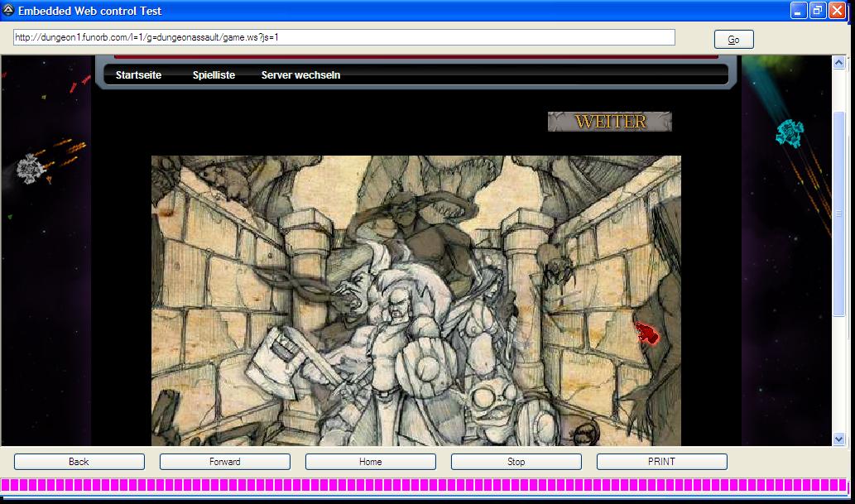Select Server wechseln in the navigation bar
This screenshot has height=504, width=855.
pos(300,75)
